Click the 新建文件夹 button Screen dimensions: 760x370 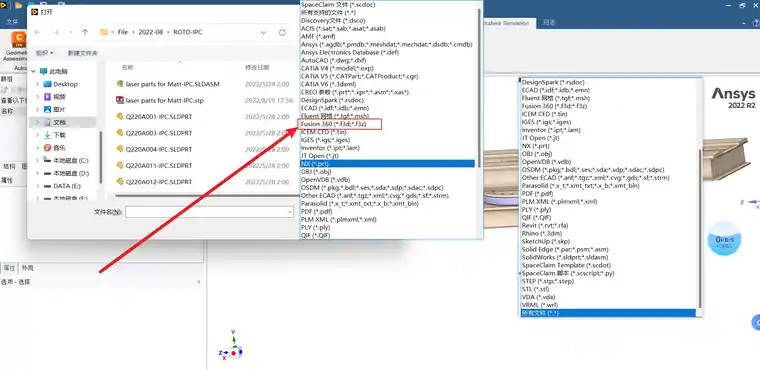[83, 53]
